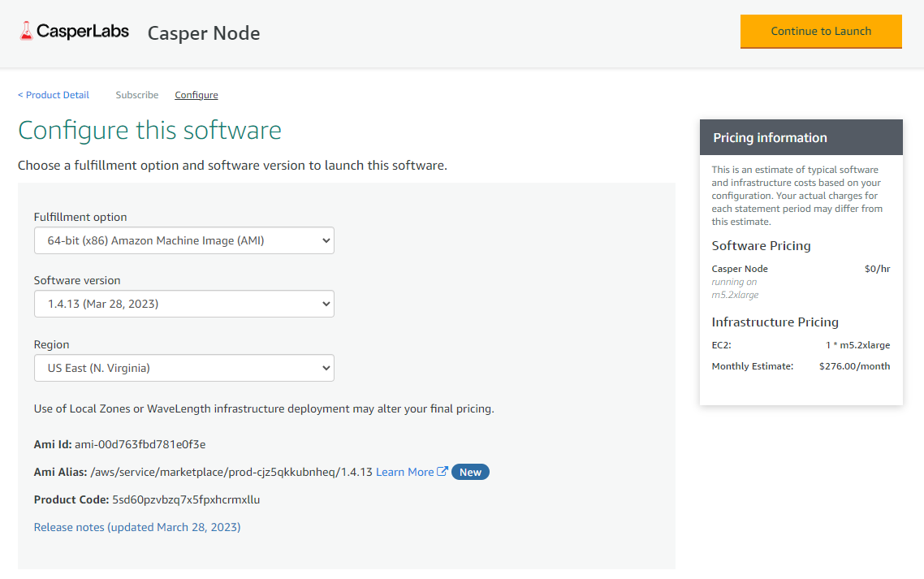
Task: Click the Casper Node page title
Action: (x=204, y=33)
